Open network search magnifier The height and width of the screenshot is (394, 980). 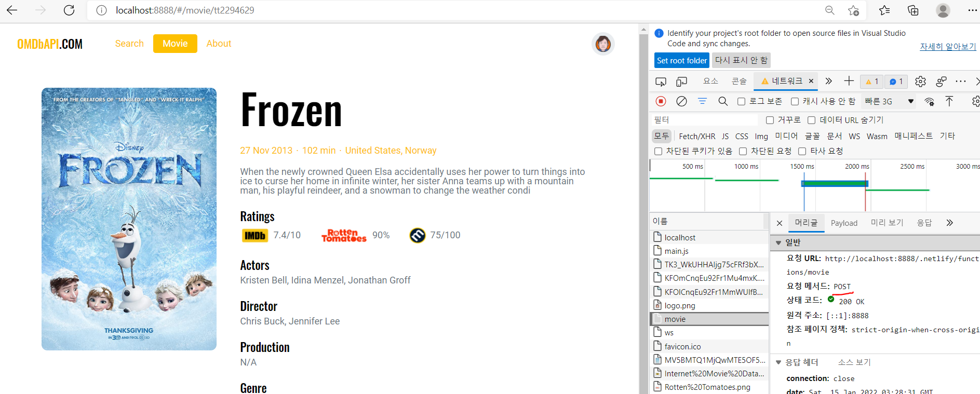(x=723, y=101)
